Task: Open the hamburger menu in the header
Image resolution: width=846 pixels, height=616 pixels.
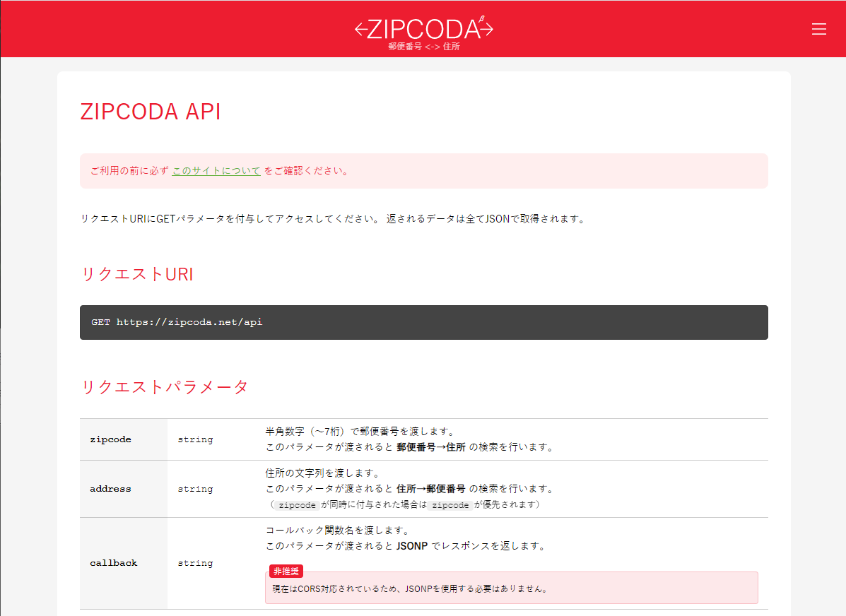Action: (x=819, y=29)
